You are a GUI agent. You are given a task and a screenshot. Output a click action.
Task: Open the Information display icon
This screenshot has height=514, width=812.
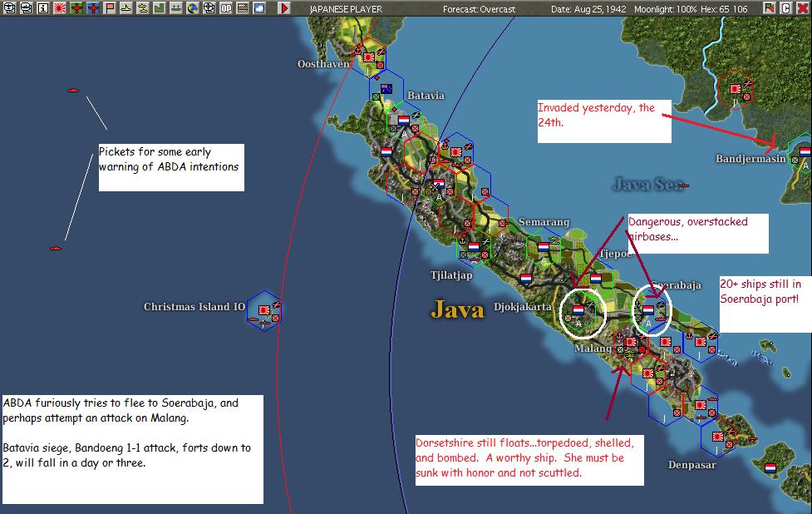click(x=42, y=8)
